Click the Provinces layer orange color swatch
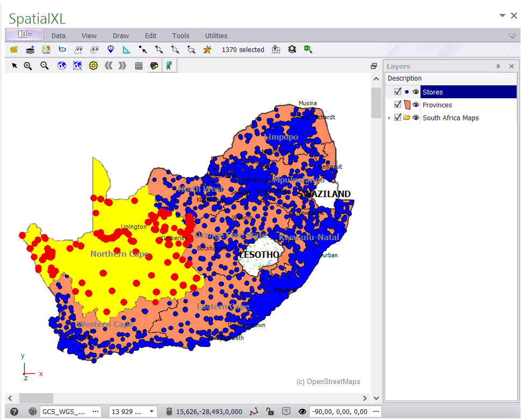The image size is (521, 420). (x=407, y=105)
